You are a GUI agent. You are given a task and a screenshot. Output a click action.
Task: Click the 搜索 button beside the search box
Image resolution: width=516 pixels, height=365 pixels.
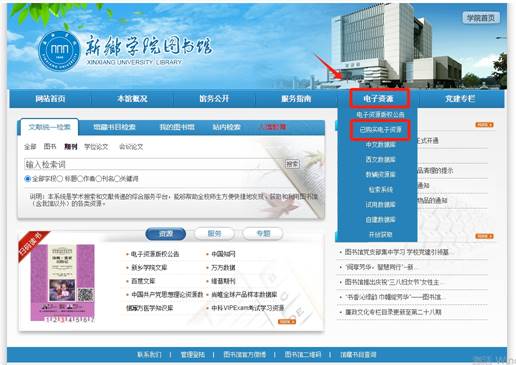tap(292, 164)
